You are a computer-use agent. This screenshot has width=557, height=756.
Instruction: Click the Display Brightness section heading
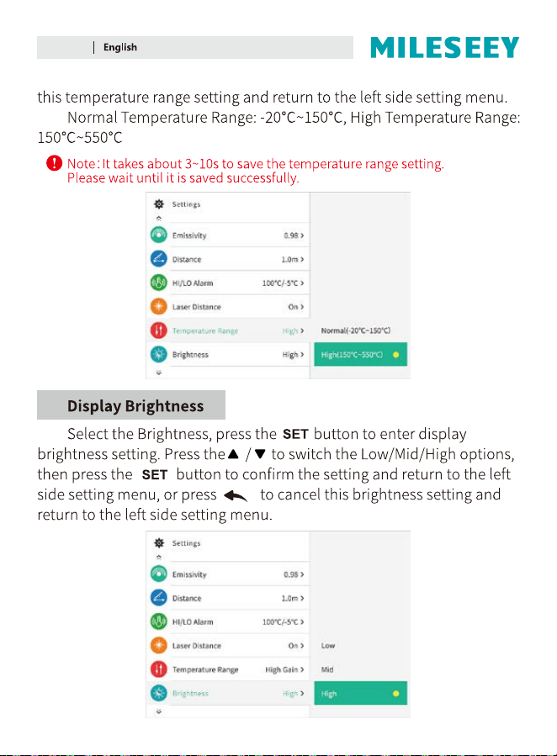pyautogui.click(x=135, y=405)
